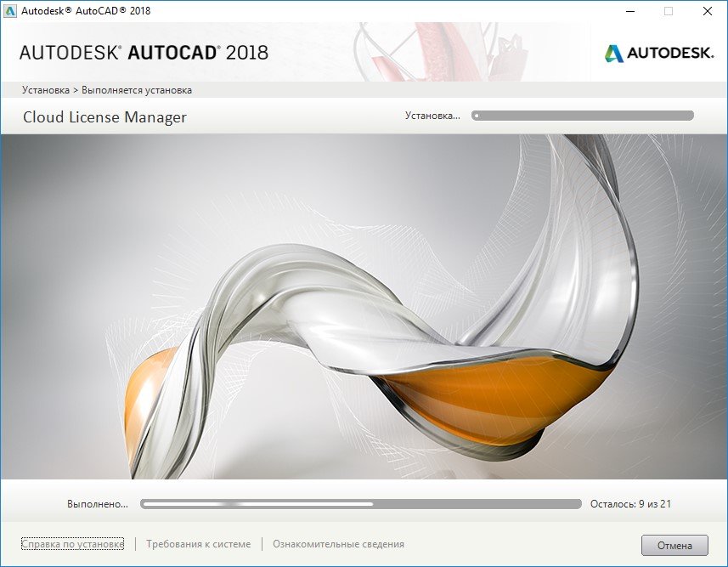Click the overall Выполнено progress bar
728x567 pixels.
361,504
